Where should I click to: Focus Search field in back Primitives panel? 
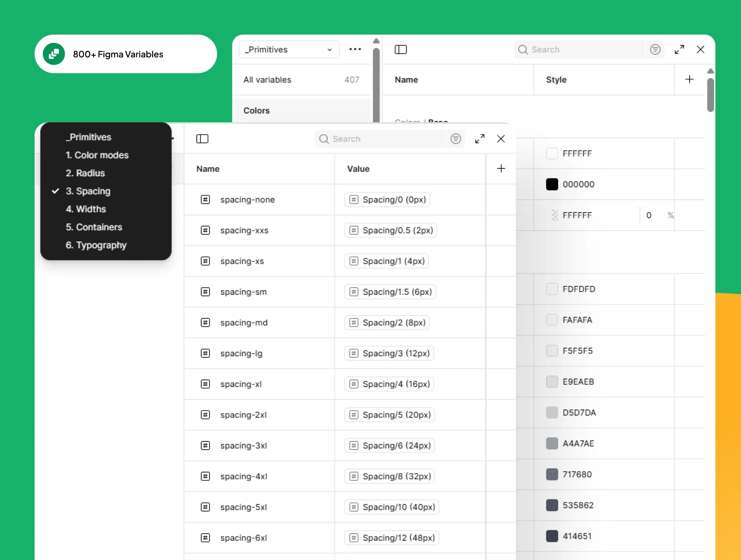coord(580,49)
